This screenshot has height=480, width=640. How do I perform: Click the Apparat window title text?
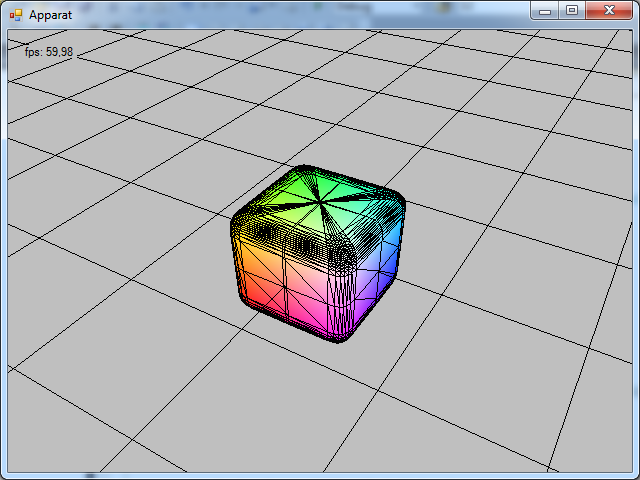(50, 15)
